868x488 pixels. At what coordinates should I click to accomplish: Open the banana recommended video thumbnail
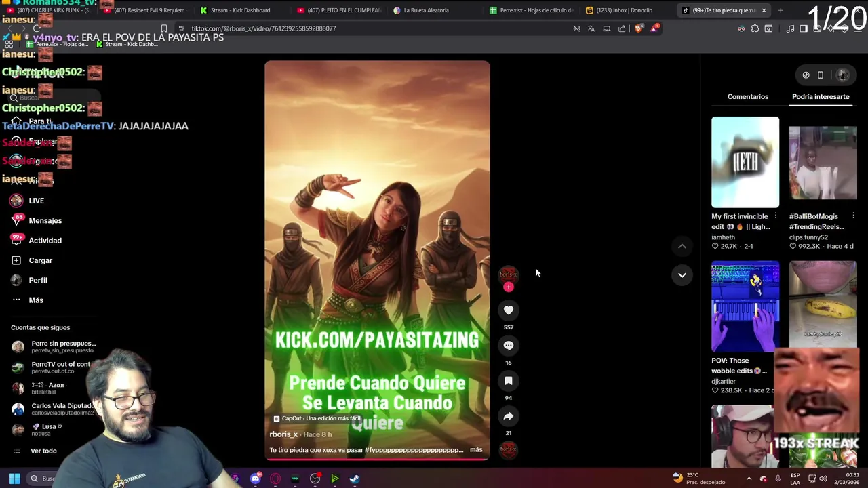(823, 304)
